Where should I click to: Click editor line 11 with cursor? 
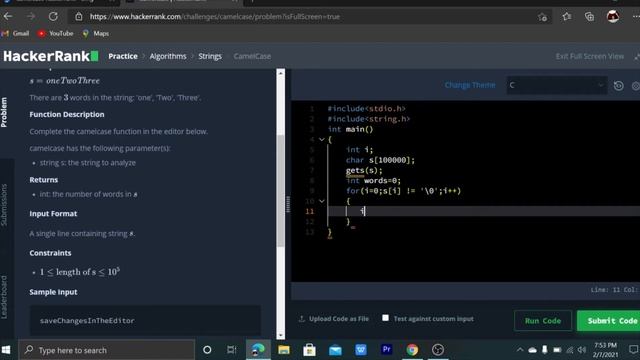click(x=484, y=211)
